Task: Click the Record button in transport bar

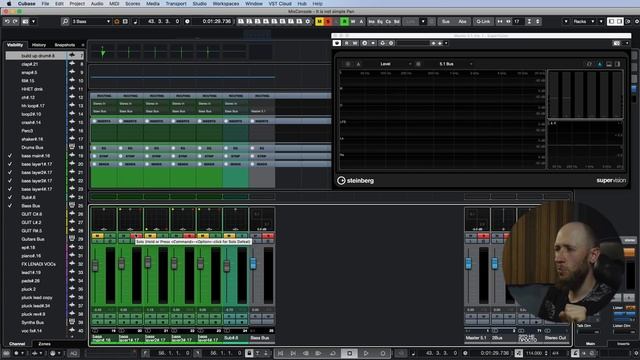Action: pos(383,353)
